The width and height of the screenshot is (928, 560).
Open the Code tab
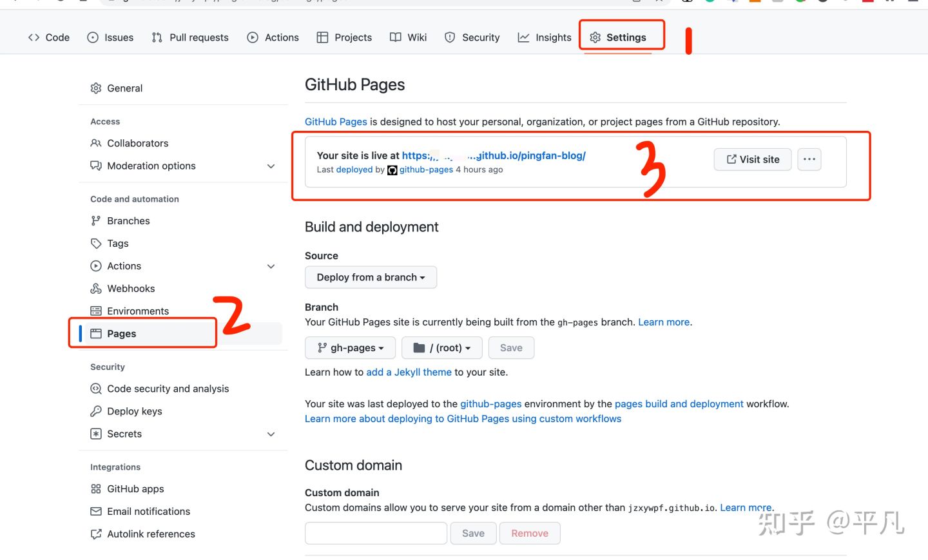[48, 37]
